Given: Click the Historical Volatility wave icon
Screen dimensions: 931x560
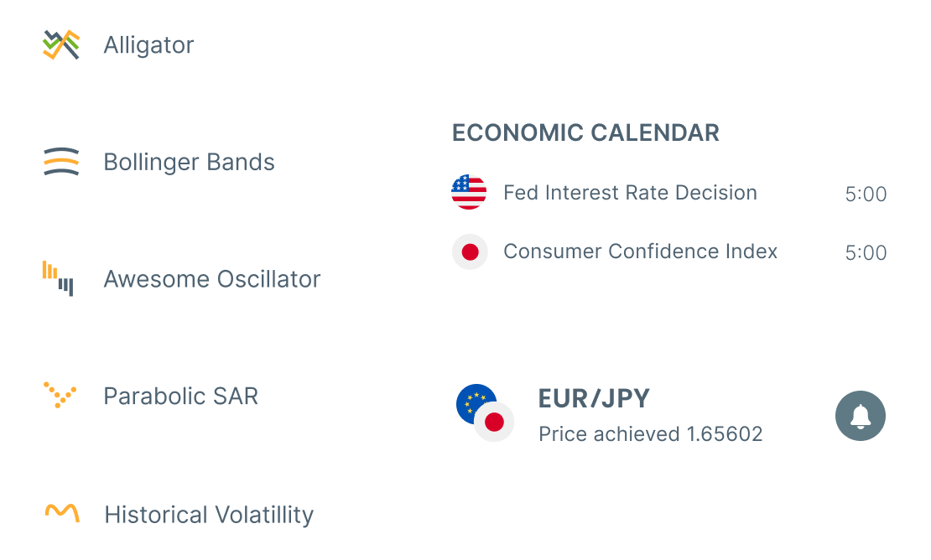Looking at the screenshot, I should [61, 512].
